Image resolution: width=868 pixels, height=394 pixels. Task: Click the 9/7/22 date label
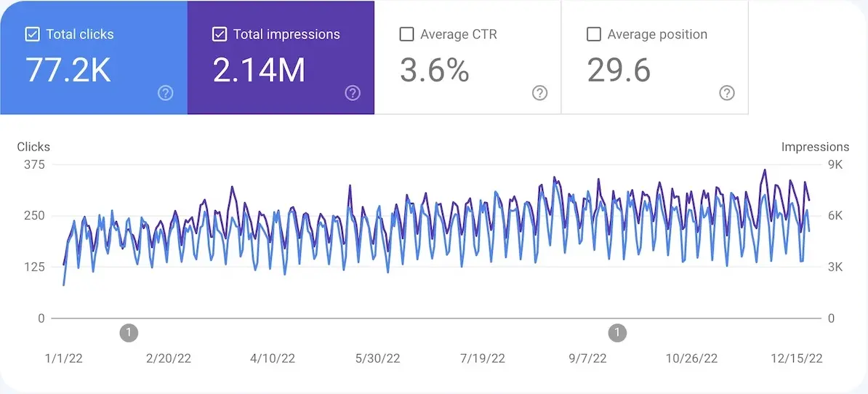pyautogui.click(x=587, y=358)
